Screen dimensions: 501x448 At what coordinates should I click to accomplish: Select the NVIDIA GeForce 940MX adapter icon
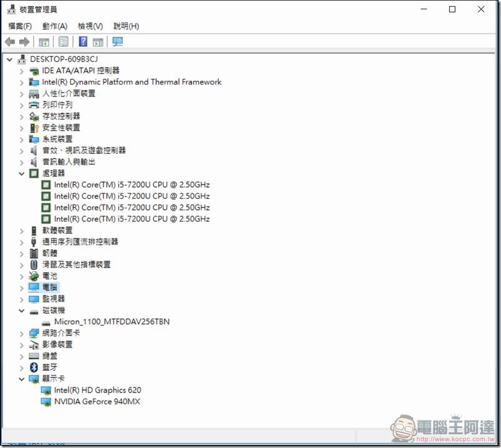pyautogui.click(x=46, y=402)
